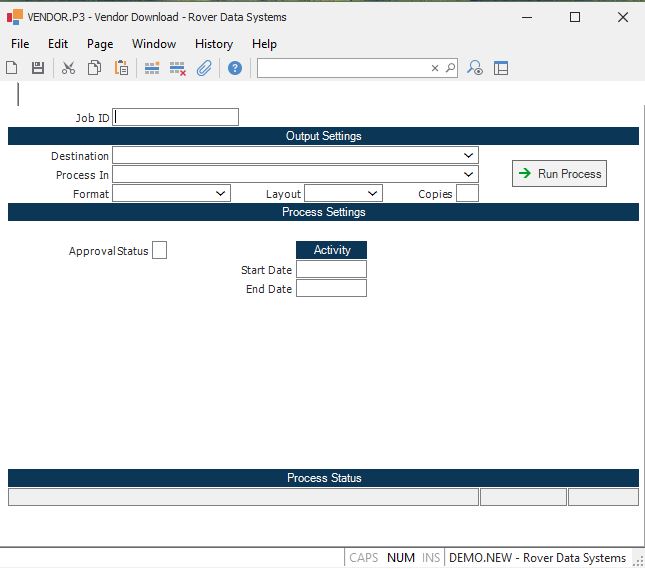Click the Copy toolbar icon
Screen dimensions: 645x569
[x=95, y=68]
